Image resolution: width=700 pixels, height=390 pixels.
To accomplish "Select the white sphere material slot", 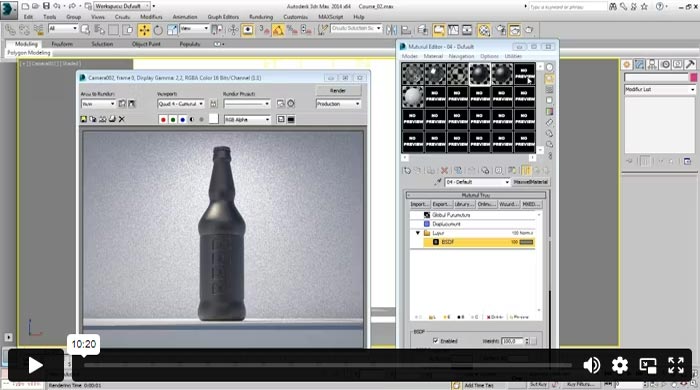I will 412,96.
